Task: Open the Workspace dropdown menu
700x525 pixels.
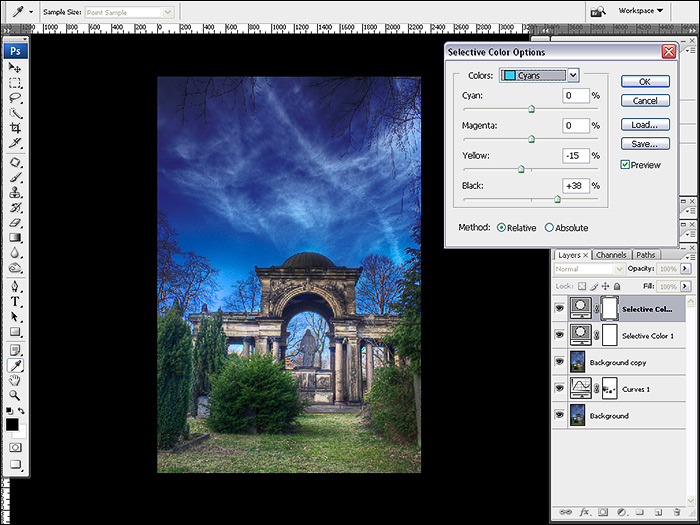Action: (x=642, y=11)
